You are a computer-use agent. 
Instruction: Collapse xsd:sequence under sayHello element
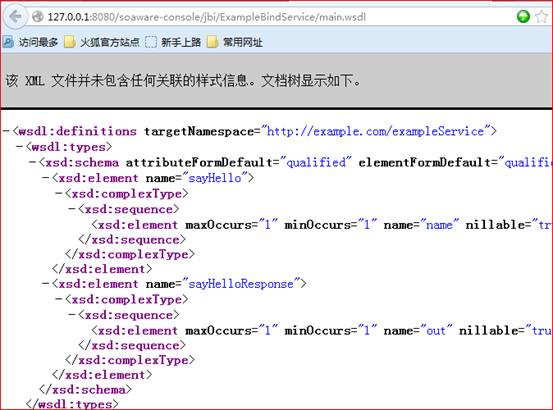(72, 209)
